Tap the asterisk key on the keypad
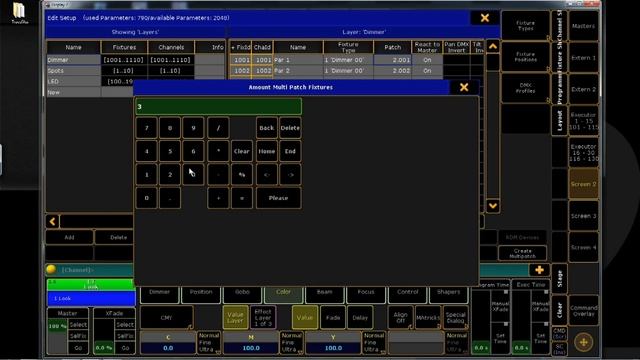640x360 pixels. pyautogui.click(x=218, y=151)
